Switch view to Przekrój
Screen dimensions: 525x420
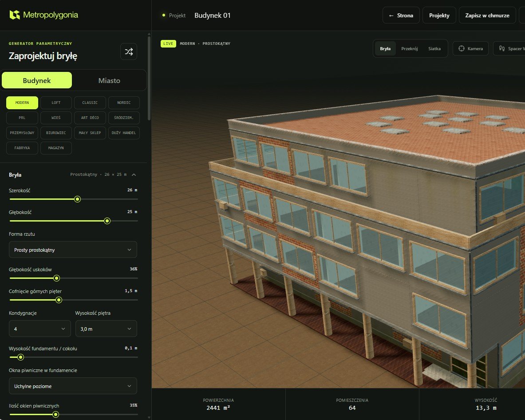pos(410,48)
